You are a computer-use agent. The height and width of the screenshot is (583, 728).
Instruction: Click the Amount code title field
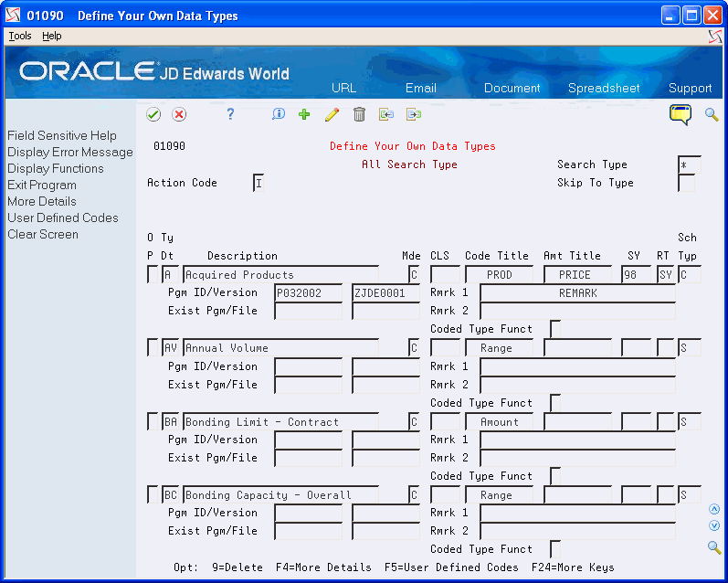coord(499,422)
